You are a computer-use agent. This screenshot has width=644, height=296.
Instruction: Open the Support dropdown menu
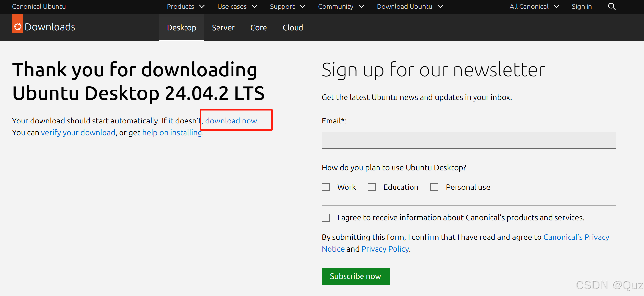click(x=288, y=7)
